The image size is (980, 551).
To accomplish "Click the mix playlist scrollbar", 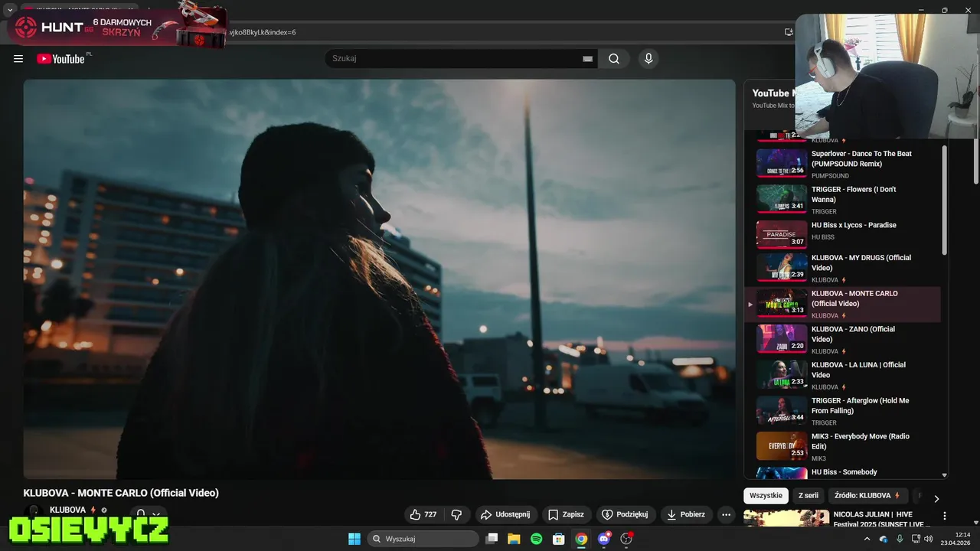I will [x=944, y=201].
